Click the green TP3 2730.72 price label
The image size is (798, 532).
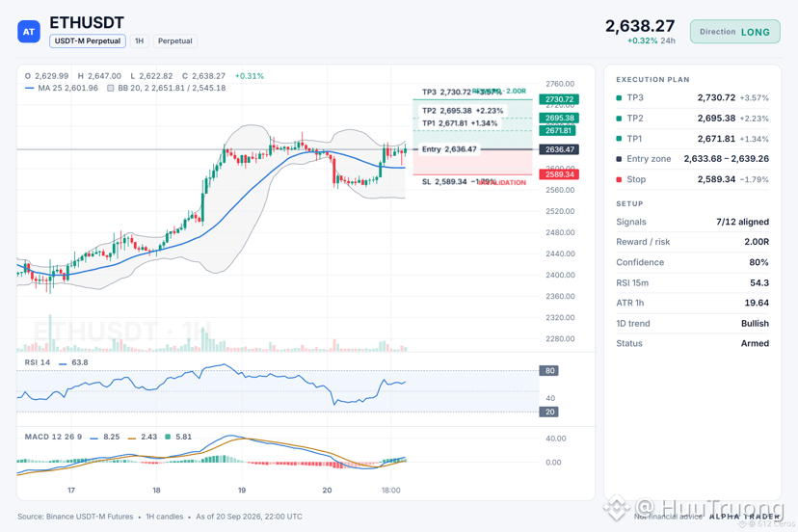pyautogui.click(x=559, y=99)
